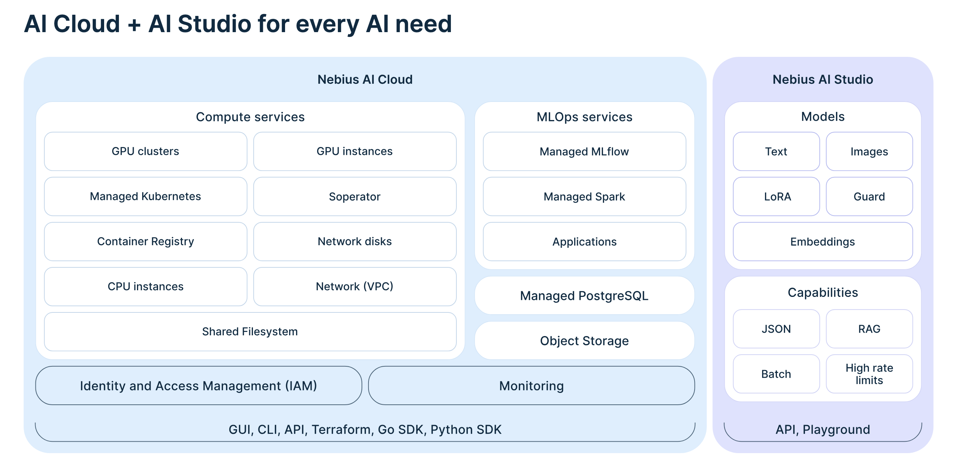
Task: Click the Managed Spark card
Action: 584,196
